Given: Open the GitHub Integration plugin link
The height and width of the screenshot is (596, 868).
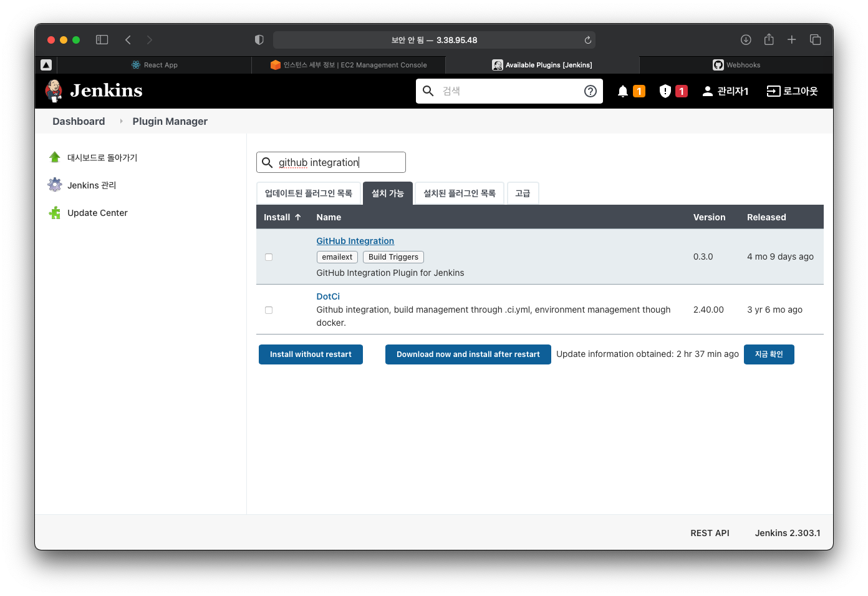Looking at the screenshot, I should (x=355, y=241).
